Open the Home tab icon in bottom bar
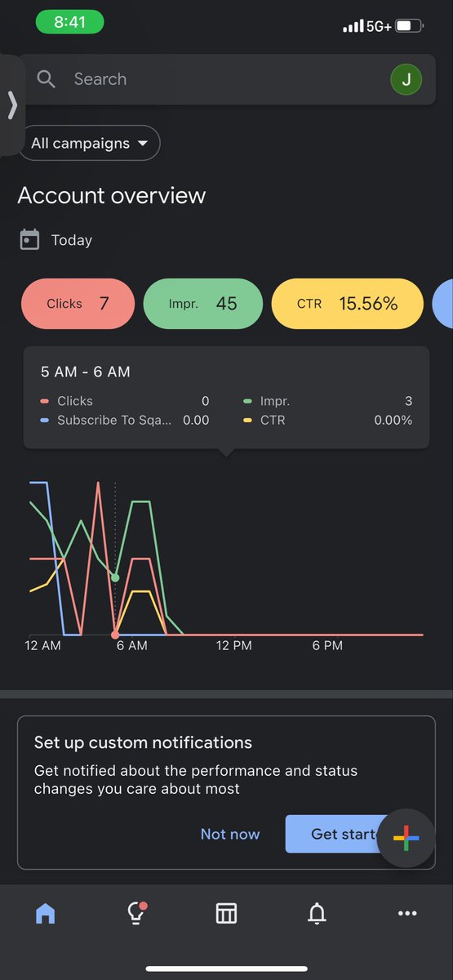Image resolution: width=453 pixels, height=980 pixels. (x=46, y=914)
